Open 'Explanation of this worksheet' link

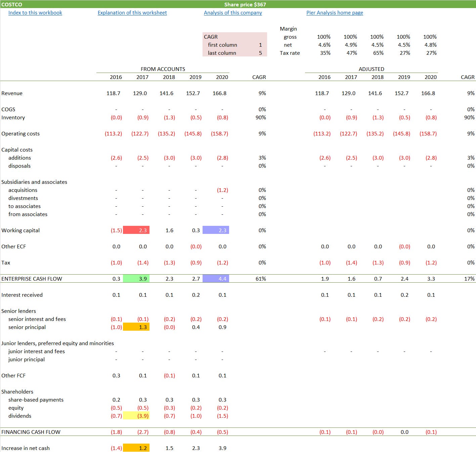[x=132, y=13]
